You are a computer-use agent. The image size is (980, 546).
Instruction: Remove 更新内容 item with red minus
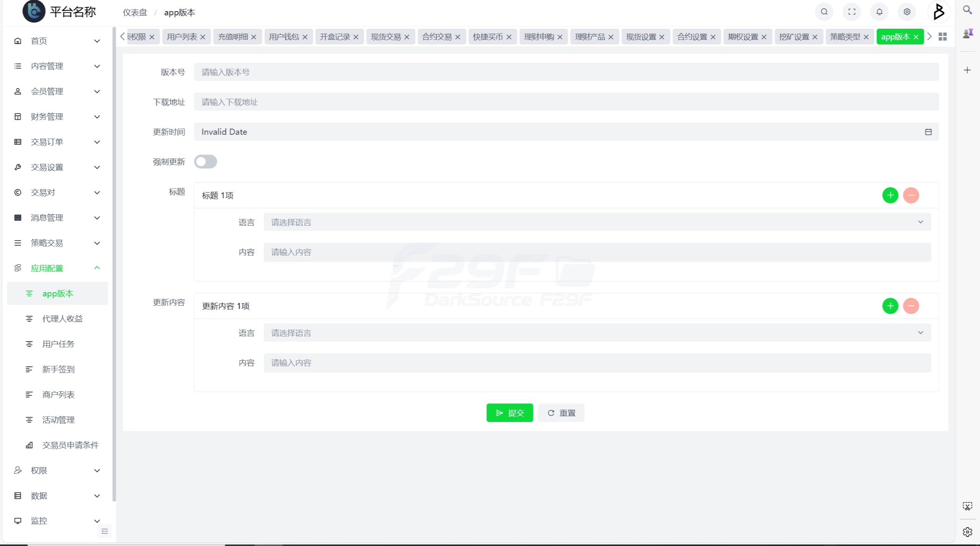tap(911, 306)
